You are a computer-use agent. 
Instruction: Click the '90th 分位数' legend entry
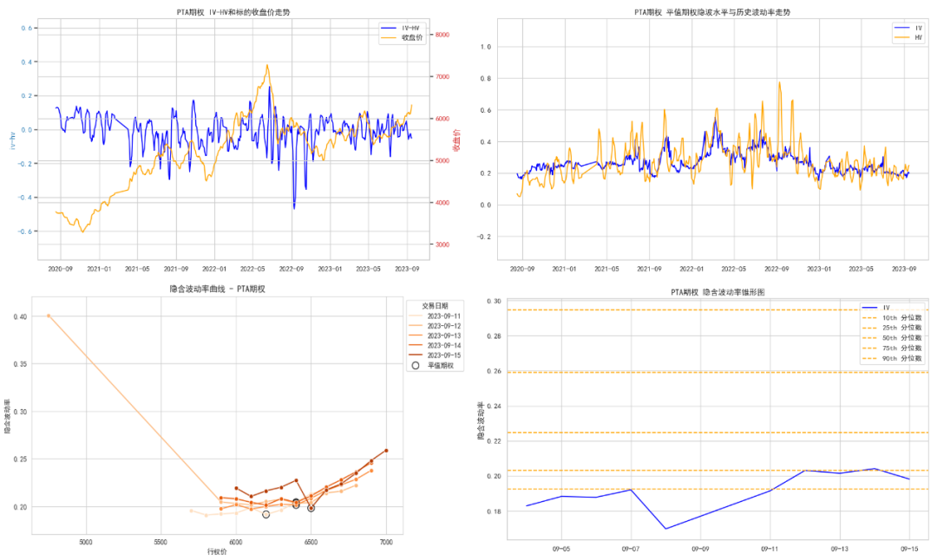point(892,358)
